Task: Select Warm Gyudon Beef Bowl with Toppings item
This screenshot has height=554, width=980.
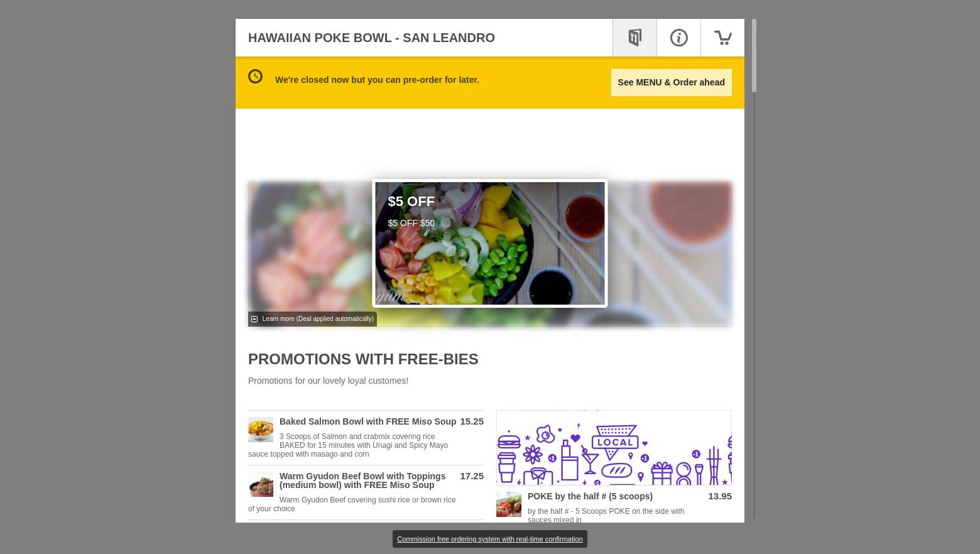Action: (362, 481)
